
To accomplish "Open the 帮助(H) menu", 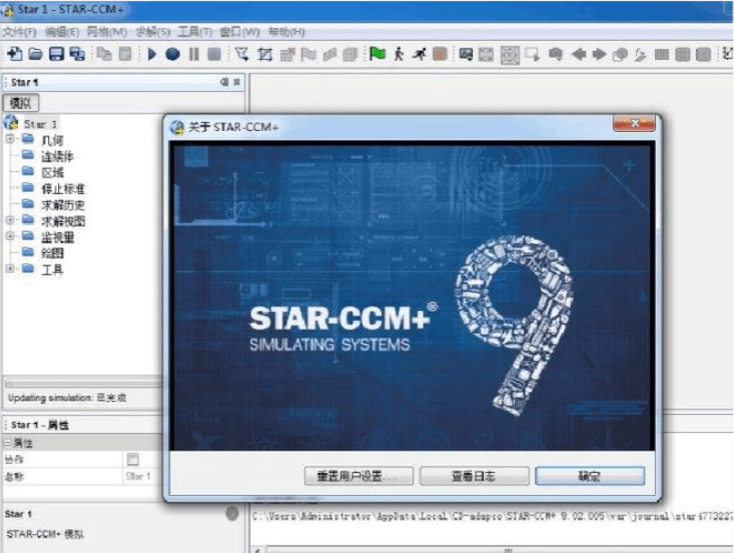I will tap(286, 32).
